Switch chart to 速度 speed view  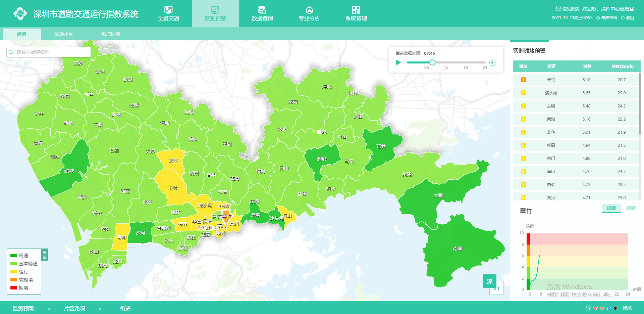click(x=631, y=208)
